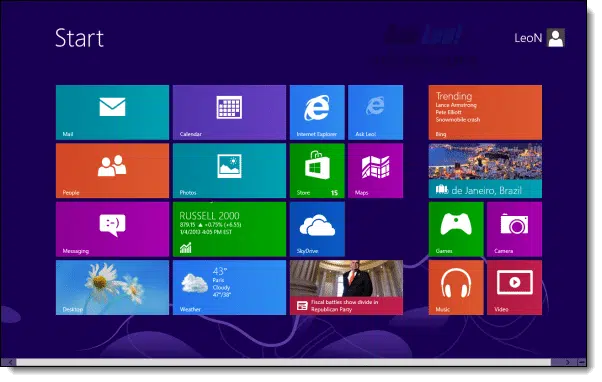The height and width of the screenshot is (382, 602).
Task: Open the Ask Leo! tile
Action: 375,112
